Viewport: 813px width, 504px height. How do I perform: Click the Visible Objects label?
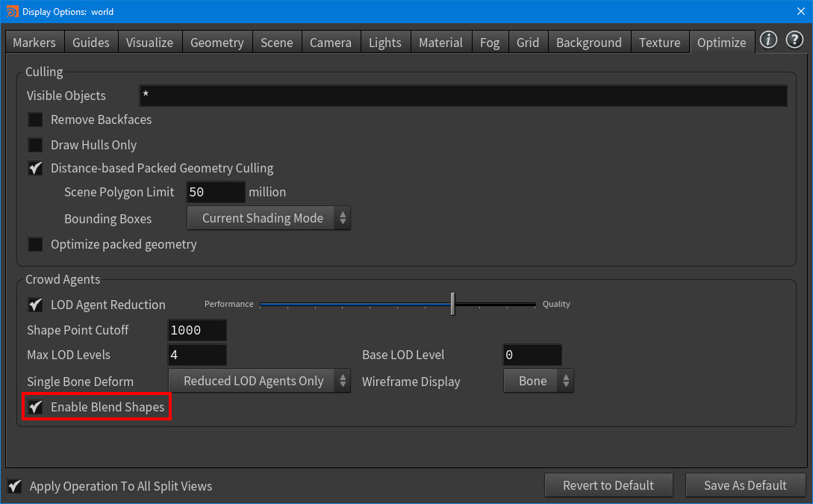(x=66, y=96)
